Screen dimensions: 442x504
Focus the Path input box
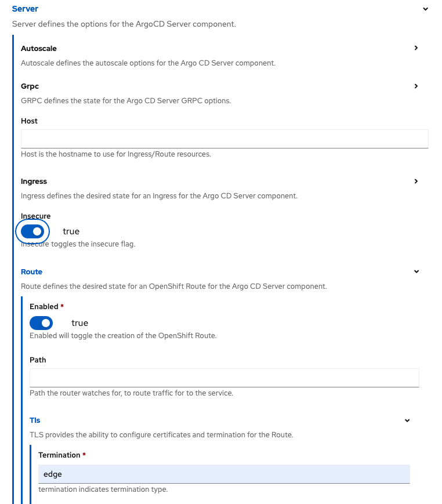(224, 378)
